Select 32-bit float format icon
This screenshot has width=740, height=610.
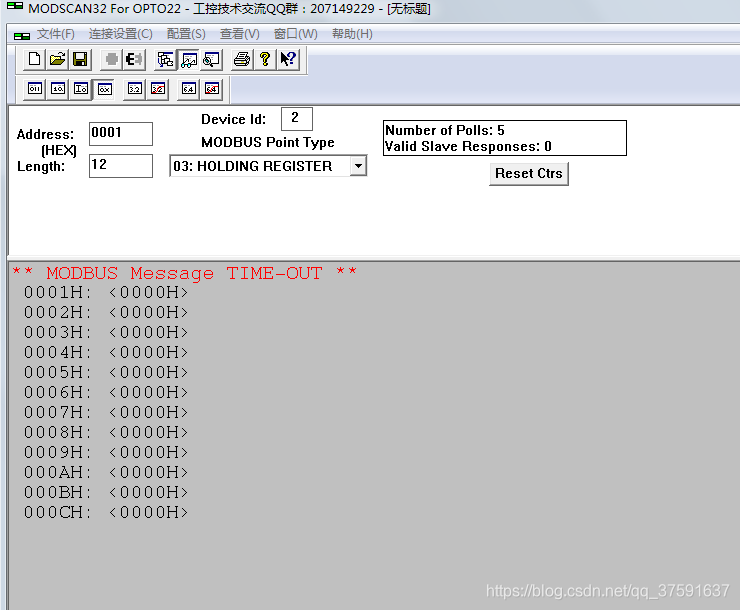(135, 89)
